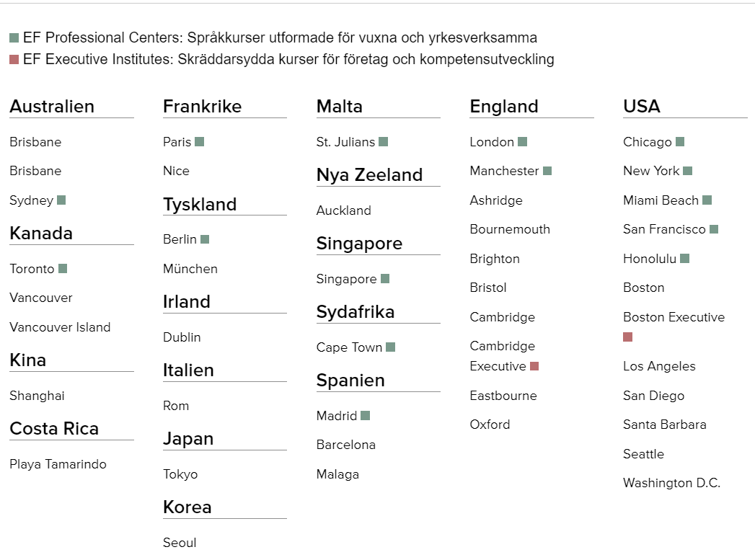Click the green EF Professional Centers legend swatch
Image resolution: width=755 pixels, height=560 pixels.
tap(14, 38)
